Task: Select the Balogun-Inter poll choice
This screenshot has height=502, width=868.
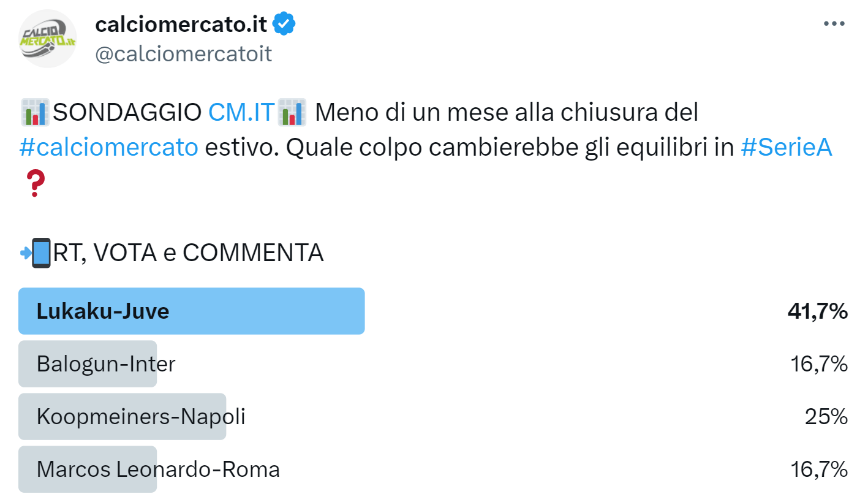Action: point(88,363)
